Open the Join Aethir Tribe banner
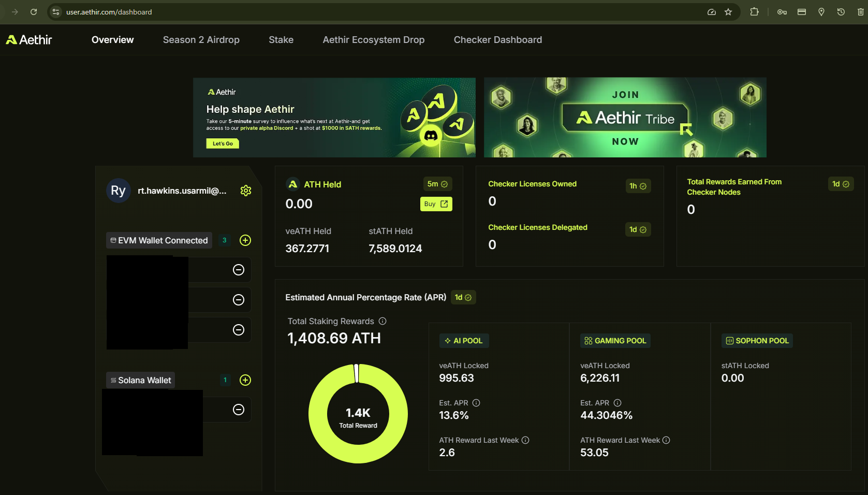 [x=625, y=118]
